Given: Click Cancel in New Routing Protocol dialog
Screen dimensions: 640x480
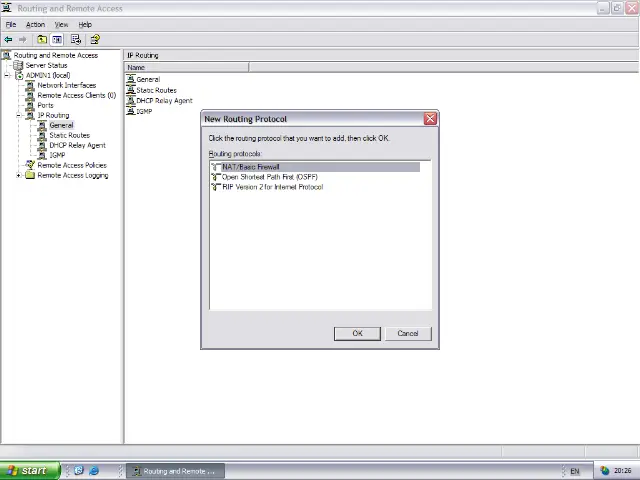Looking at the screenshot, I should tap(408, 333).
